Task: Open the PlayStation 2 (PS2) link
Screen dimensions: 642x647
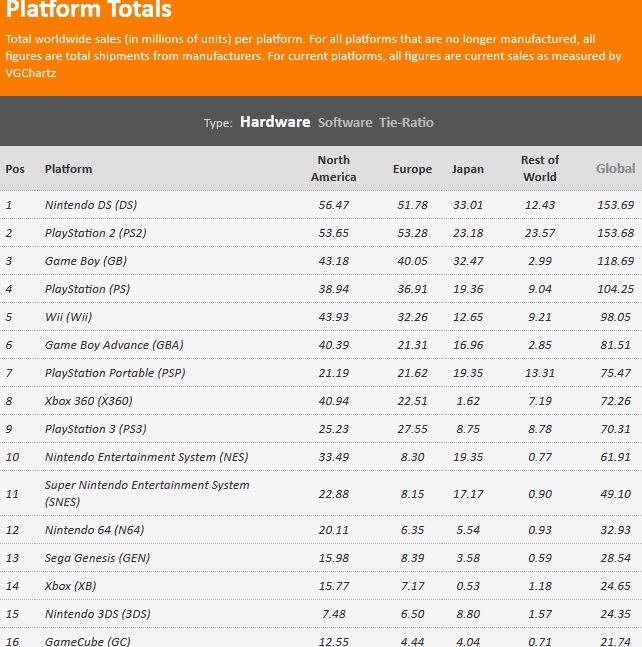Action: click(96, 233)
